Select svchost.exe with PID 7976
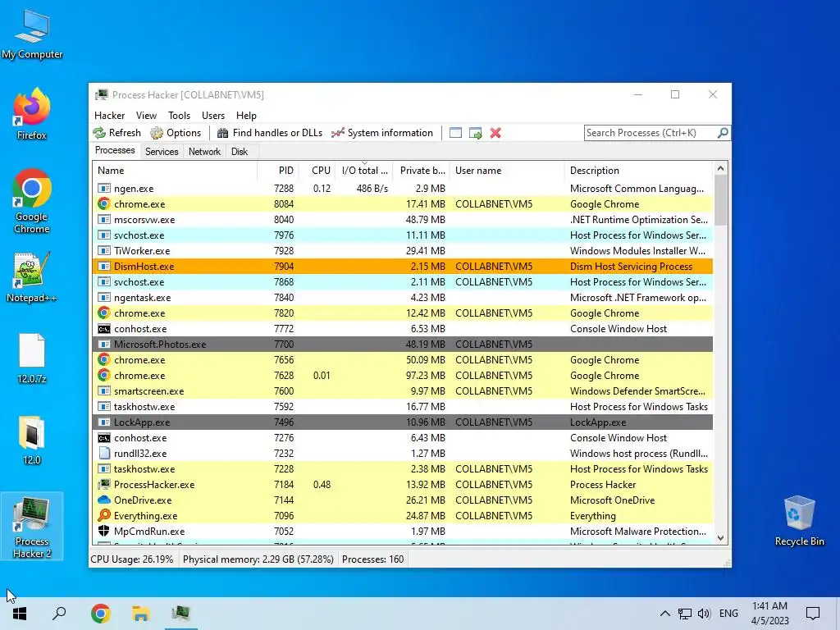Viewport: 840px width, 630px height. pyautogui.click(x=403, y=235)
